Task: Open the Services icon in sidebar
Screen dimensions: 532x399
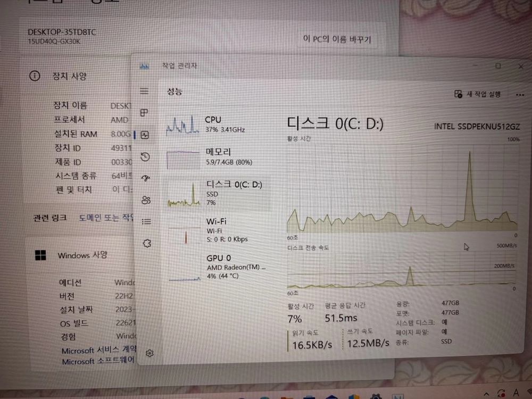Action: [x=147, y=243]
